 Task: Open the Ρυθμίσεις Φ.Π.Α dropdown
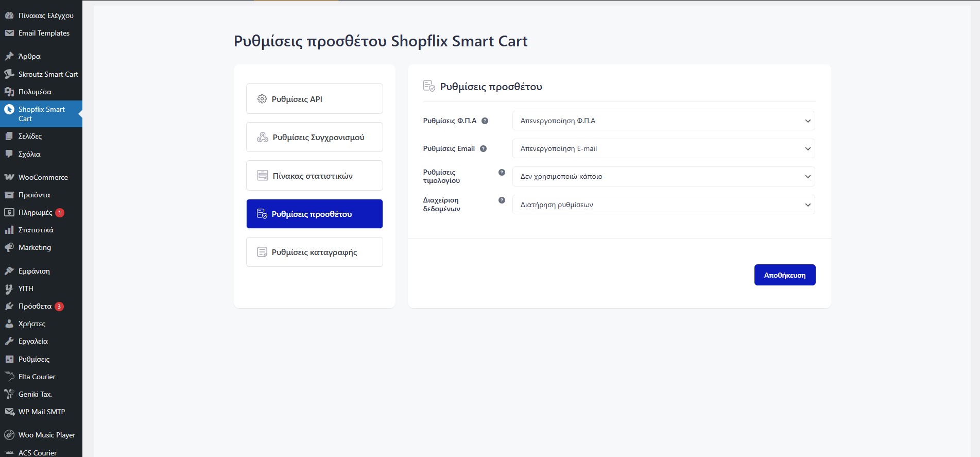663,121
